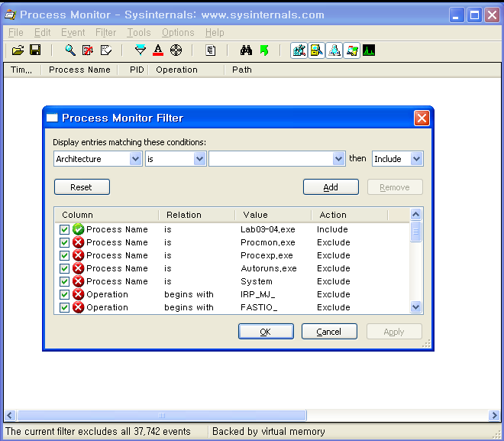The width and height of the screenshot is (504, 441).
Task: Open the File menu
Action: pos(16,33)
